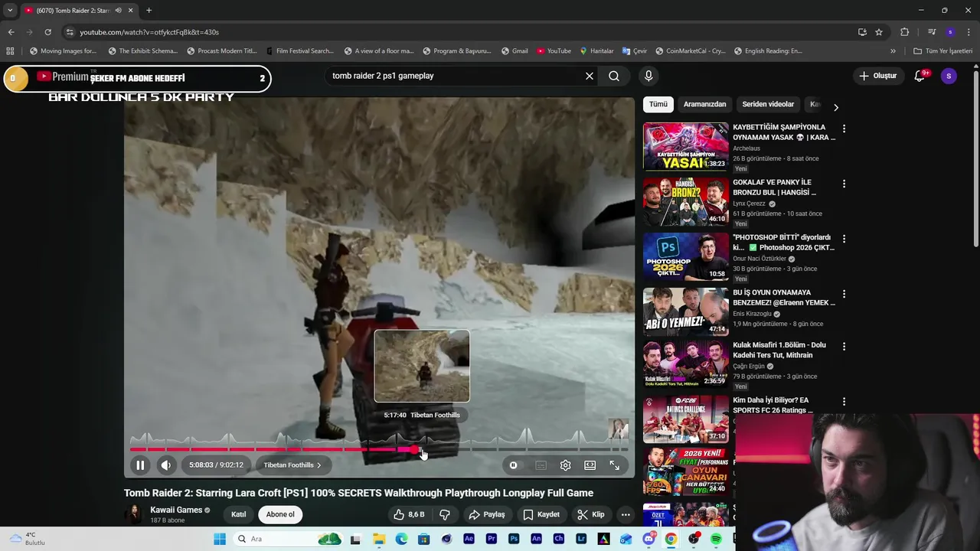
Task: Bookmark this page with star icon
Action: 879,32
